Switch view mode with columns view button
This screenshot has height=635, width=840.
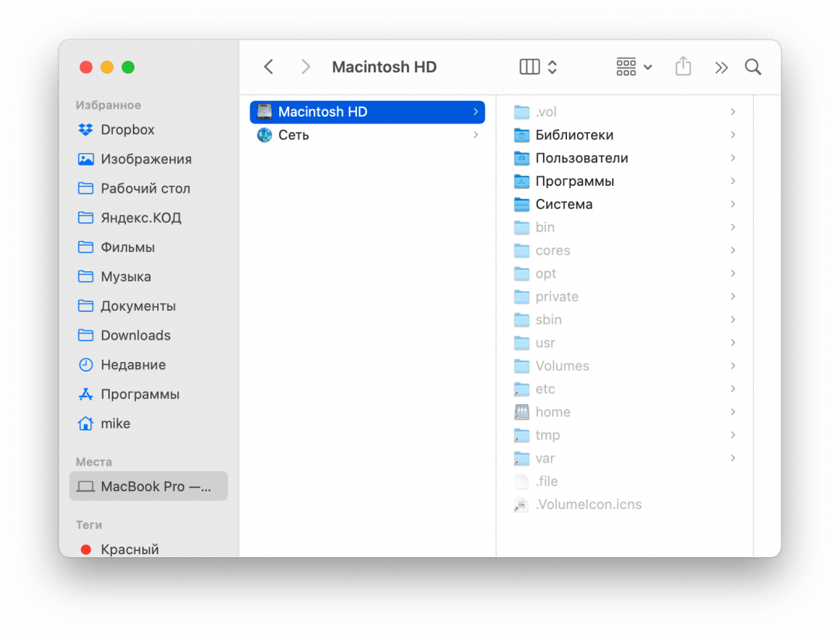coord(530,67)
